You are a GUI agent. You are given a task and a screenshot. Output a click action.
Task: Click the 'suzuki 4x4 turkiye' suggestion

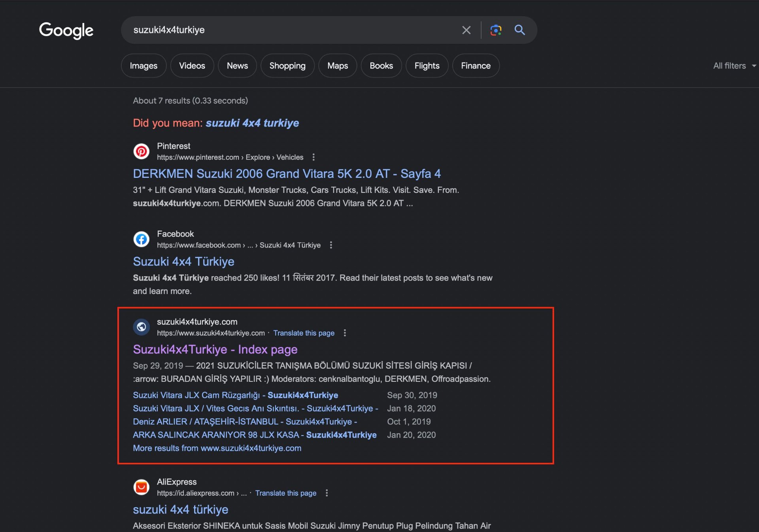(x=252, y=123)
